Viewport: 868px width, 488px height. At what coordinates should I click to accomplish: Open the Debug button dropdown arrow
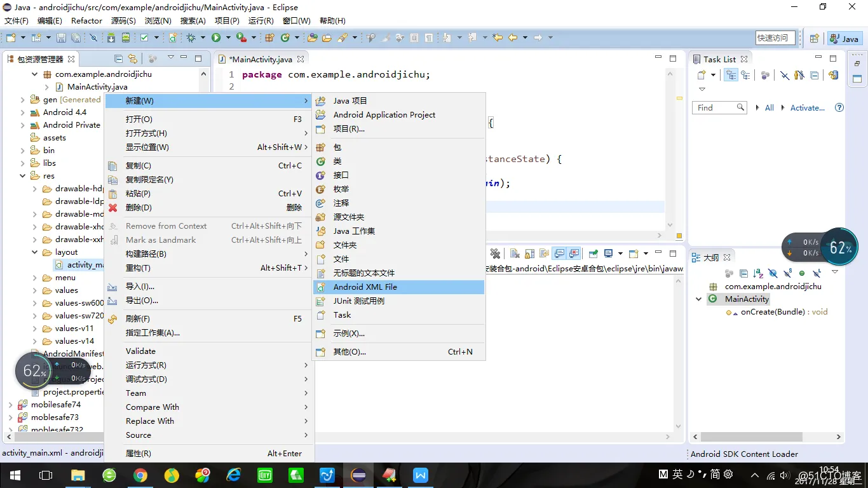[x=203, y=38]
